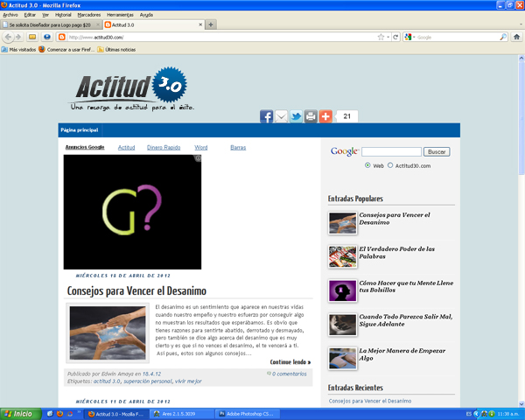
Task: Open the Historial menu
Action: (63, 15)
